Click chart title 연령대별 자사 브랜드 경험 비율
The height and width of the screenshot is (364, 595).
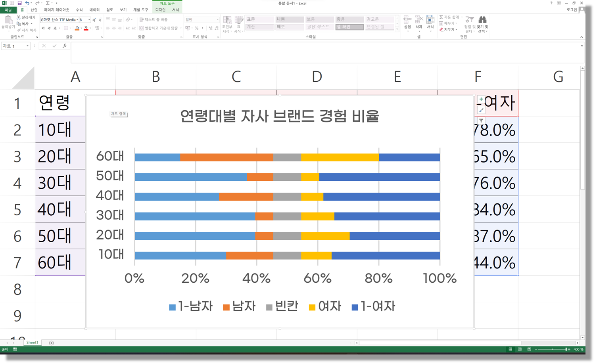(279, 116)
